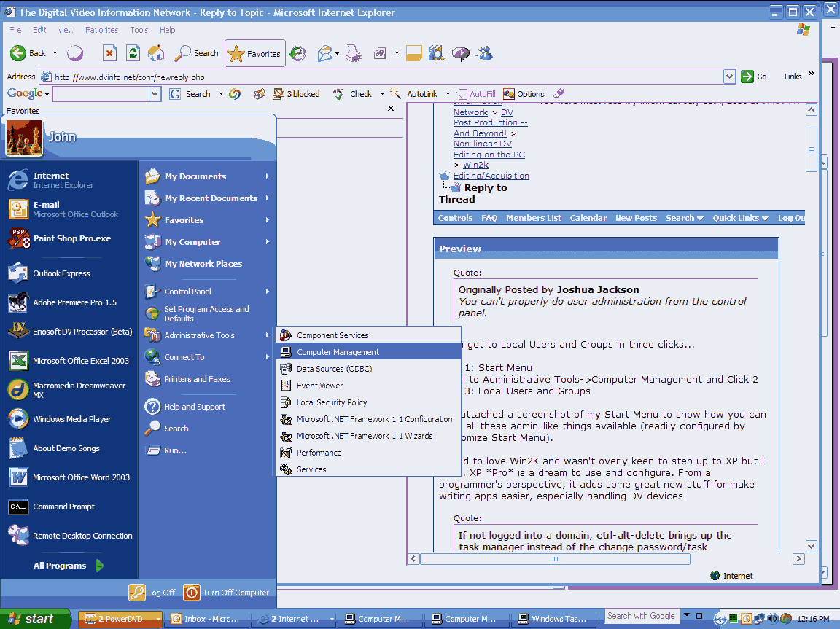Image resolution: width=840 pixels, height=629 pixels.
Task: Open the Tools menu in menu bar
Action: coord(139,30)
